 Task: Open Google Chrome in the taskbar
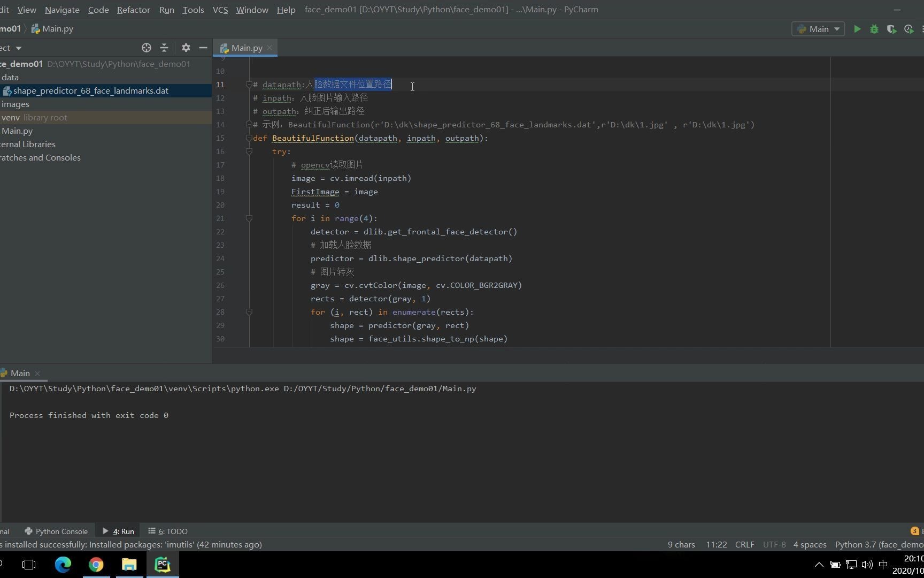(x=96, y=565)
